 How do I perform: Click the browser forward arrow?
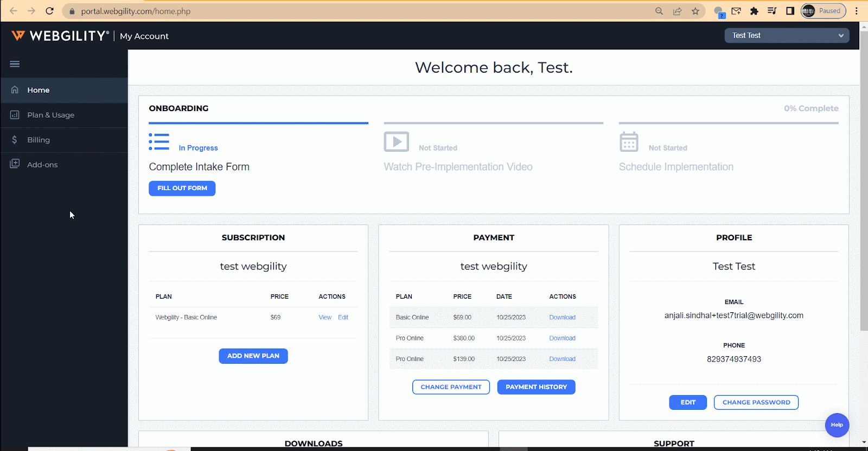point(31,11)
